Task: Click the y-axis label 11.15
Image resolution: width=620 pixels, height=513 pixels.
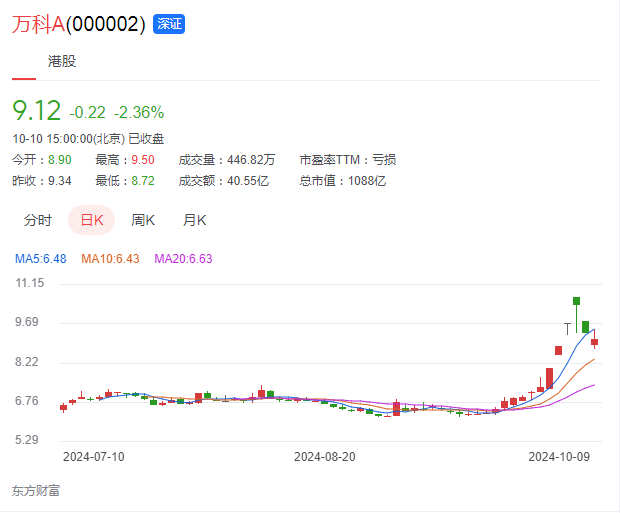Action: [30, 283]
